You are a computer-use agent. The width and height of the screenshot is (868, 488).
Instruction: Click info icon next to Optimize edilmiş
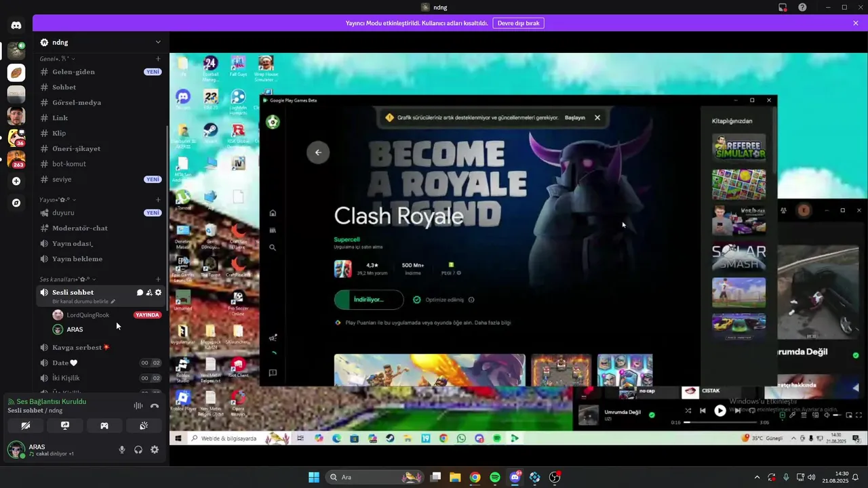coord(471,300)
